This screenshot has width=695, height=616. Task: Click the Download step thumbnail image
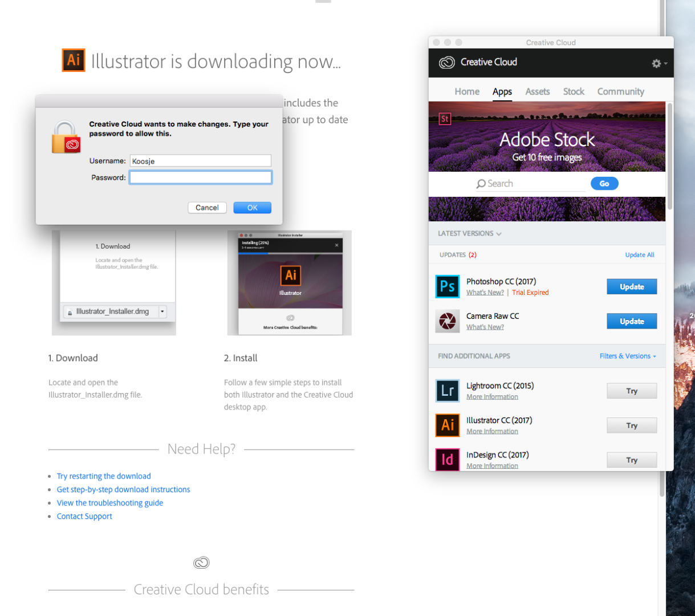tap(114, 283)
